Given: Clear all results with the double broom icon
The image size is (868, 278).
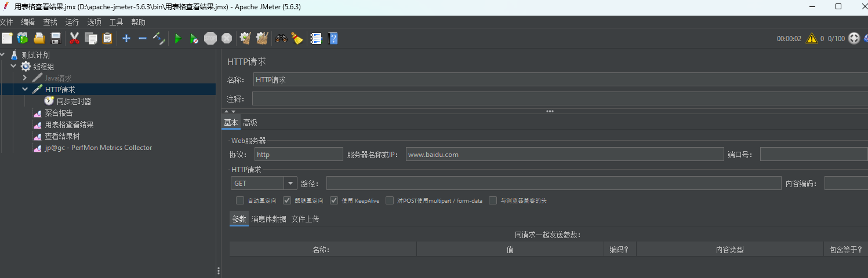Looking at the screenshot, I should click(262, 38).
